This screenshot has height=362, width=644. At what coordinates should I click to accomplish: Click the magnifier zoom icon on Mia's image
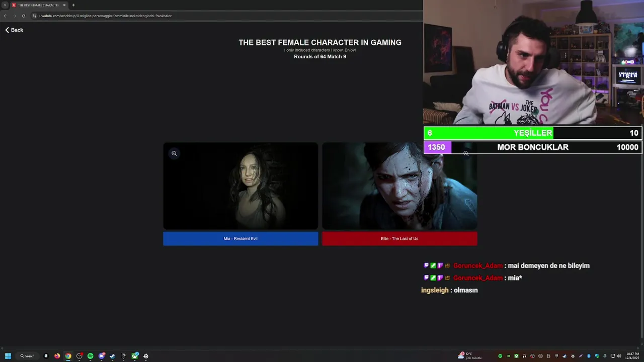click(174, 153)
